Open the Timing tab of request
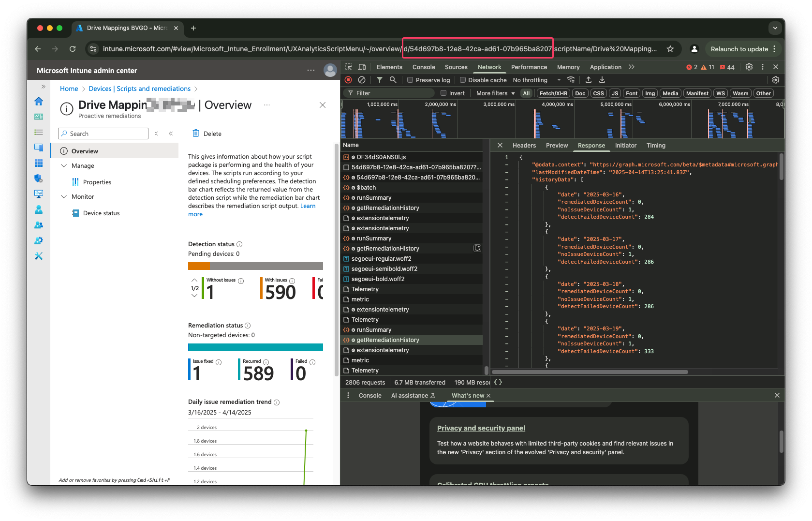812x521 pixels. 656,146
